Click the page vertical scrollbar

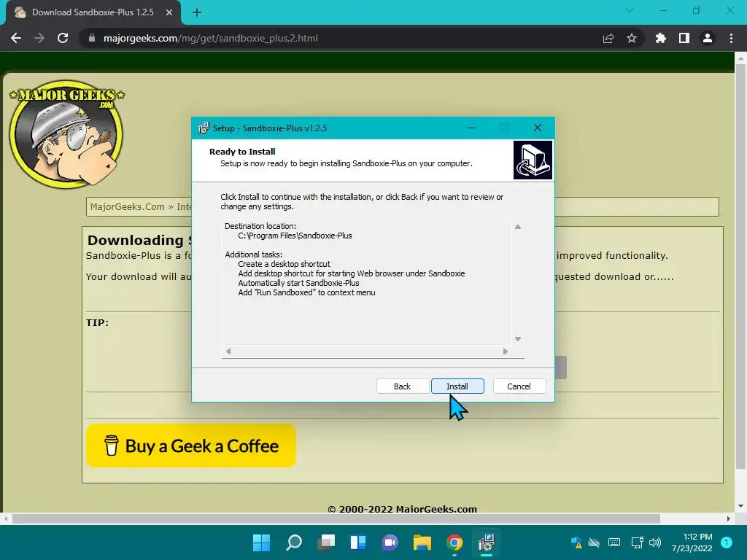[740, 267]
